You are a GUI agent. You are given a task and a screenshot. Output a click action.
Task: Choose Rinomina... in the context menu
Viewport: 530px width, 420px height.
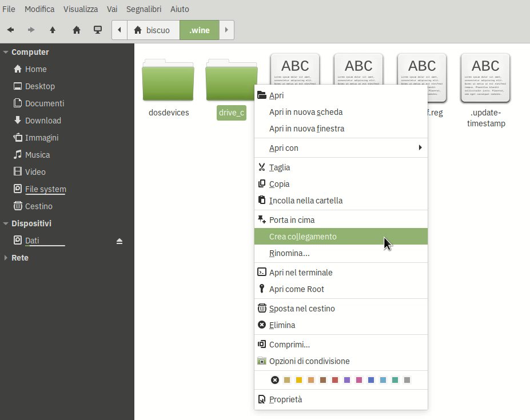tap(341, 253)
